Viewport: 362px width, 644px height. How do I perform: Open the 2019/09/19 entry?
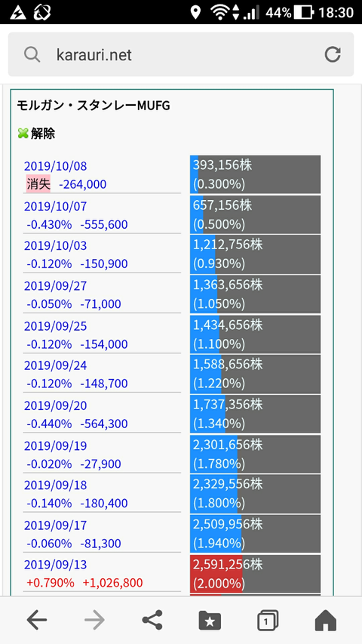55,445
